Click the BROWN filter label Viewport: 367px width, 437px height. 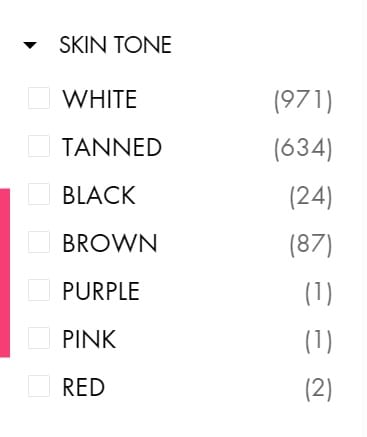pos(110,243)
